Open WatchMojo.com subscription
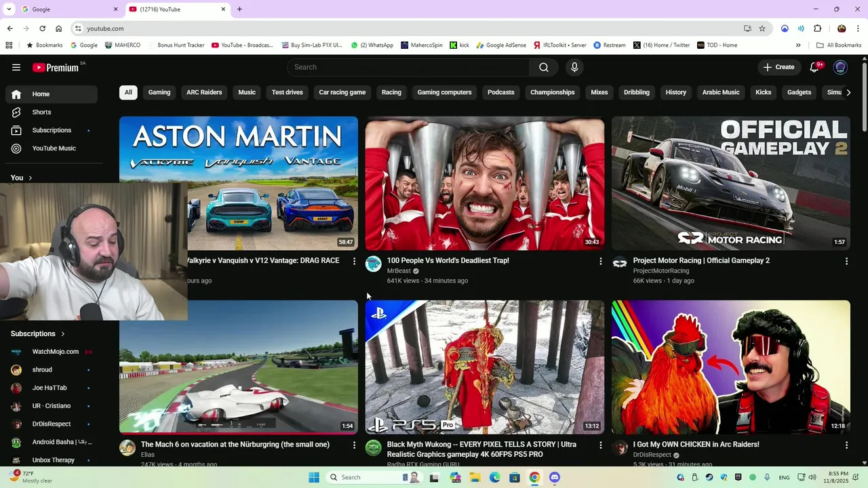Screen dimensions: 868x488 click(52, 352)
